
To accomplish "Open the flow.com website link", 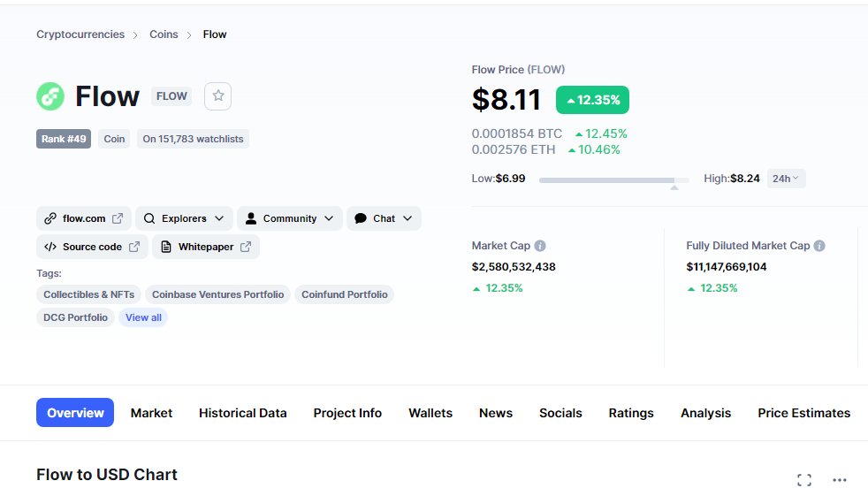I will (x=84, y=218).
